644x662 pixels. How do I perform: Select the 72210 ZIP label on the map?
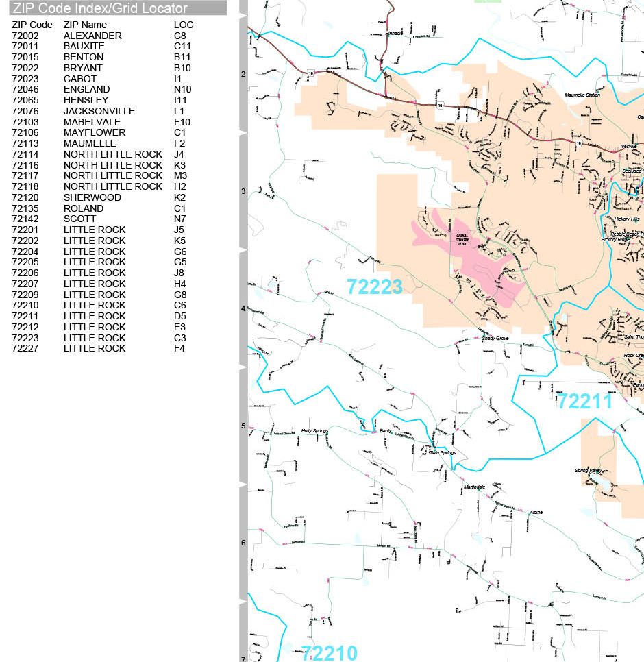[x=329, y=653]
